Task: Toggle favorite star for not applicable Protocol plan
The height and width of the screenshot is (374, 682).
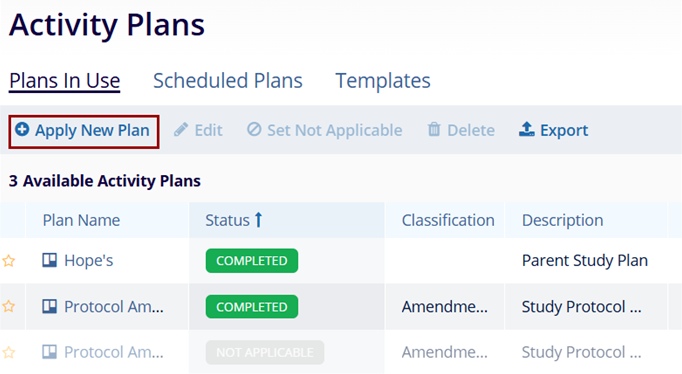Action: 9,352
